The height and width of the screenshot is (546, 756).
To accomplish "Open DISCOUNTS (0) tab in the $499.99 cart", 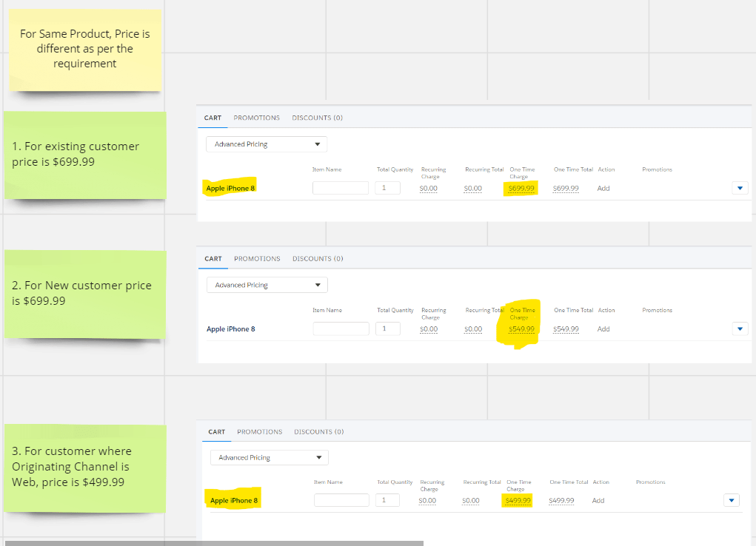I will click(x=318, y=432).
